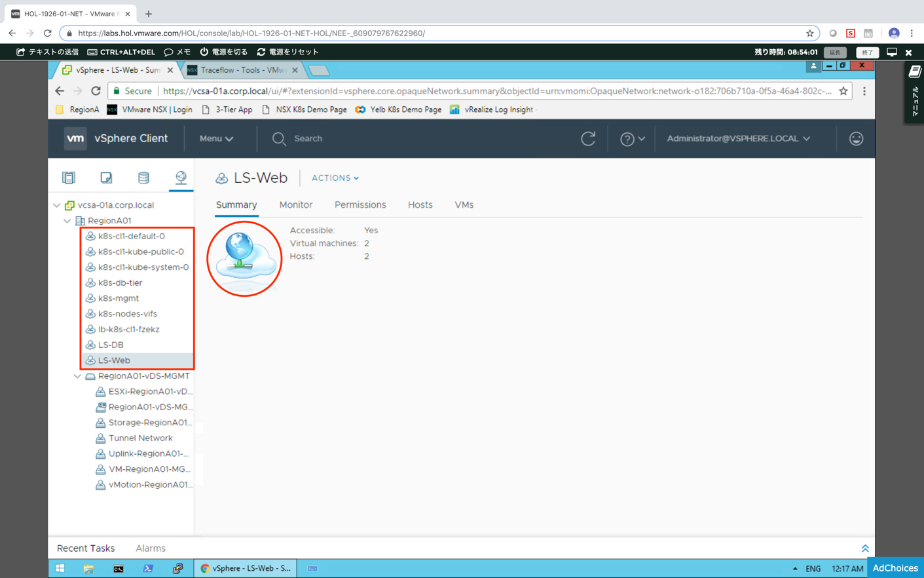Viewport: 924px width, 578px height.
Task: Open the ACTIONS dropdown for LS-Web
Action: (335, 178)
